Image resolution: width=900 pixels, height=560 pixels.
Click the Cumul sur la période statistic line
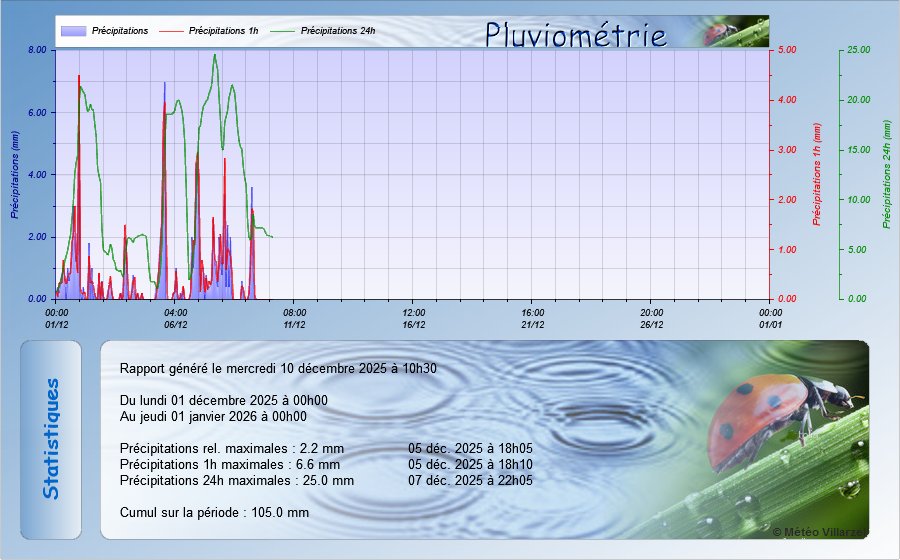(214, 512)
